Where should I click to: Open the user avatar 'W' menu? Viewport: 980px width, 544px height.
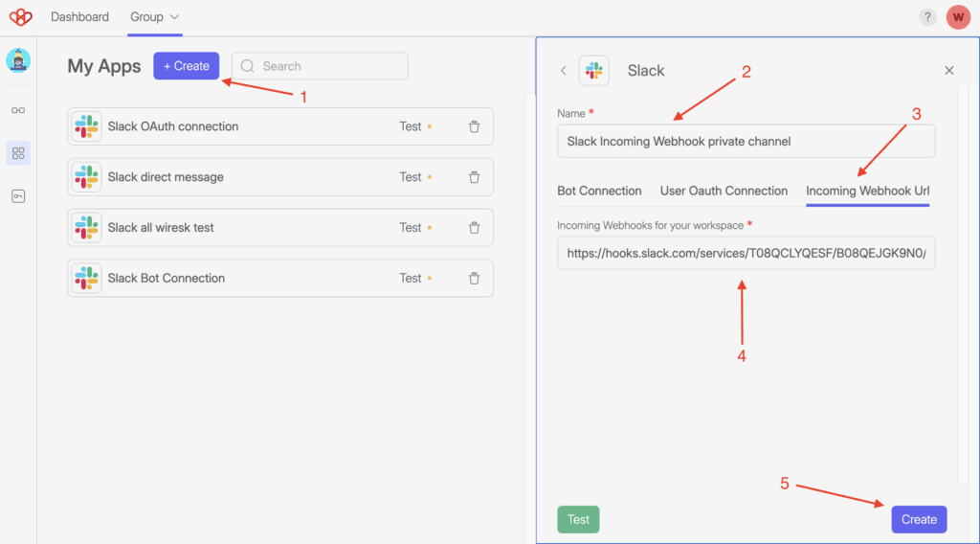click(958, 17)
